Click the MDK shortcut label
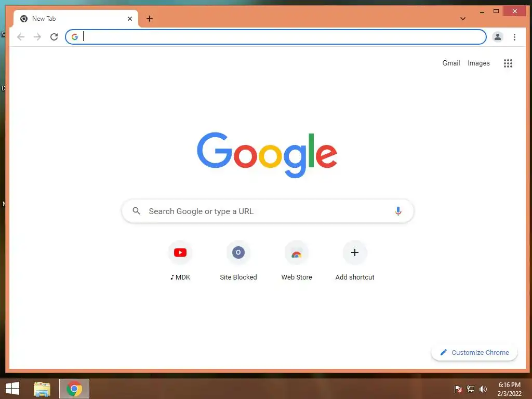Image resolution: width=532 pixels, height=399 pixels. tap(180, 277)
